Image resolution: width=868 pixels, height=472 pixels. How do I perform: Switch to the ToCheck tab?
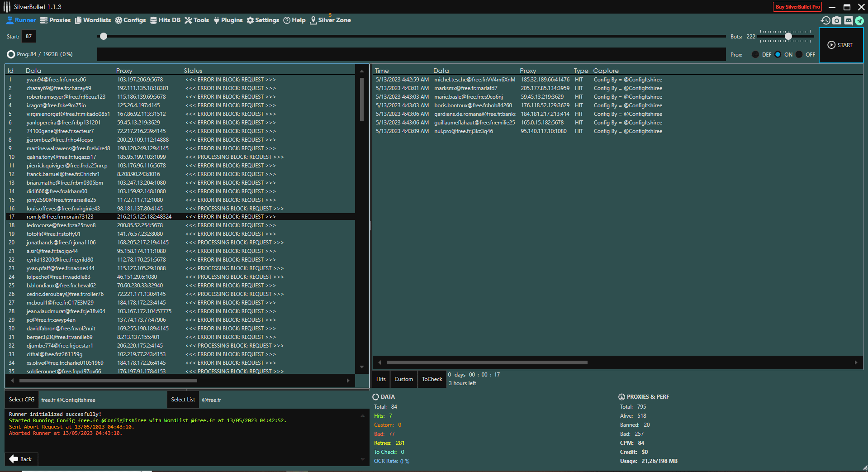click(432, 379)
